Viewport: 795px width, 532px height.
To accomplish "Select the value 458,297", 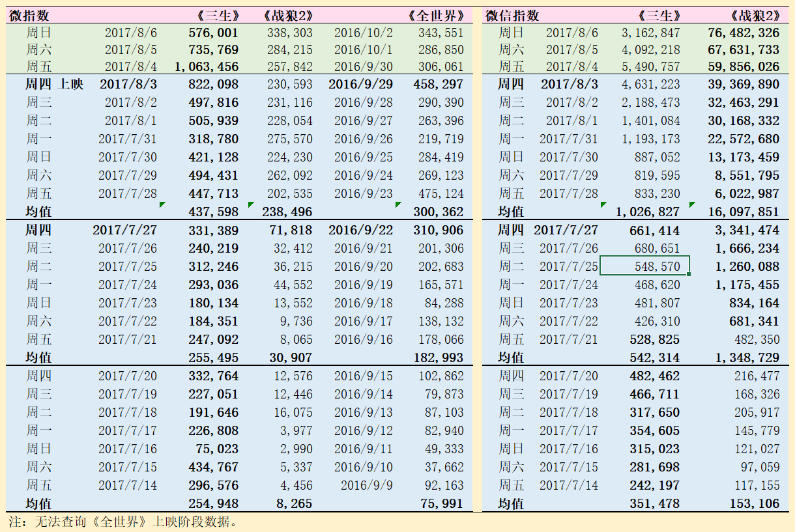I will coord(439,84).
